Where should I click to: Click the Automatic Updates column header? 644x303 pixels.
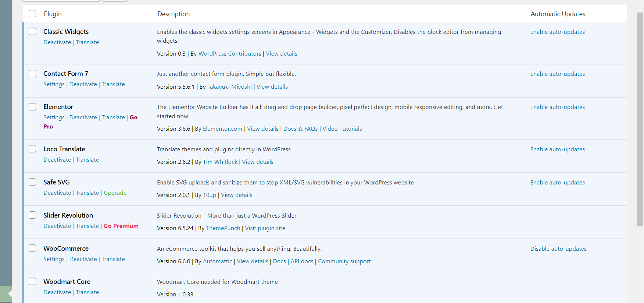[558, 14]
